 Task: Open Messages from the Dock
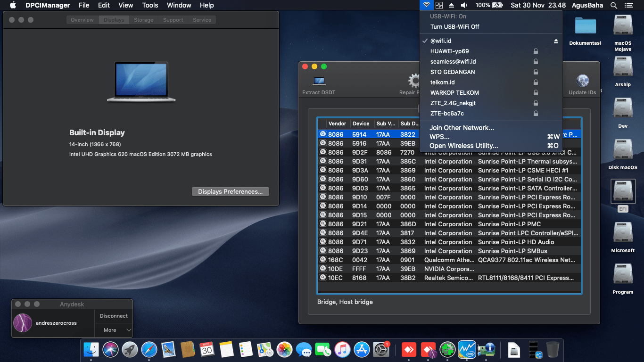[304, 349]
